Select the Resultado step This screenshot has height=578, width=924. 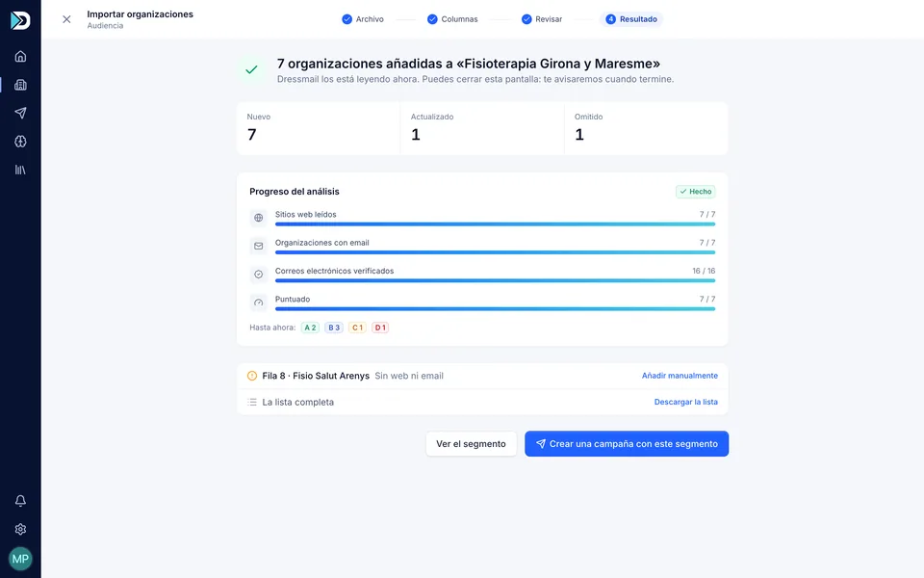click(631, 19)
